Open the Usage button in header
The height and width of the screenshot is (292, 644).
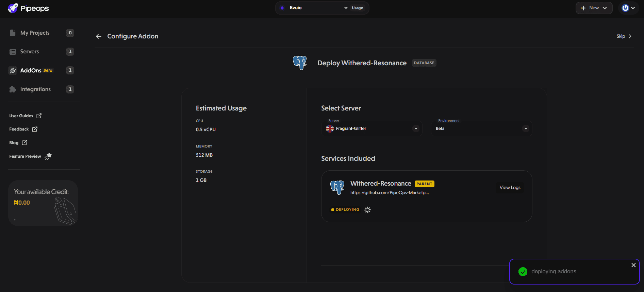click(357, 8)
